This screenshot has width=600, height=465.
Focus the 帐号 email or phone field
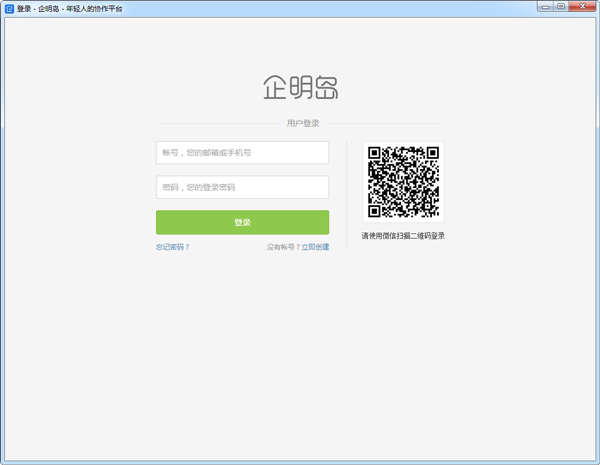(x=242, y=153)
